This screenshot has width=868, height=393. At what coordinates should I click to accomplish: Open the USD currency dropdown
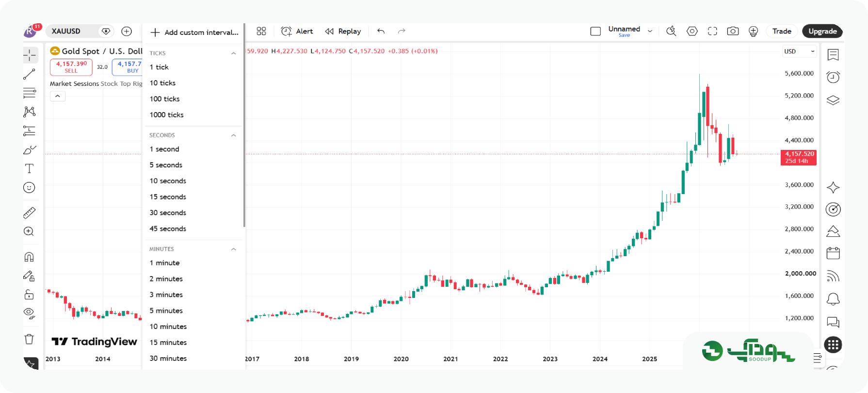click(x=799, y=51)
